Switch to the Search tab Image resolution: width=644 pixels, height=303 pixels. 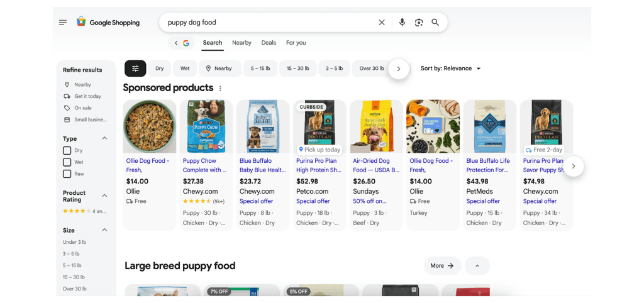tap(213, 43)
